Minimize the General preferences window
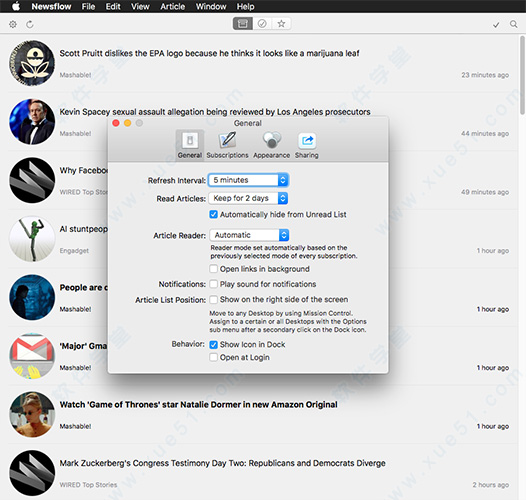The image size is (526, 500). tap(127, 123)
